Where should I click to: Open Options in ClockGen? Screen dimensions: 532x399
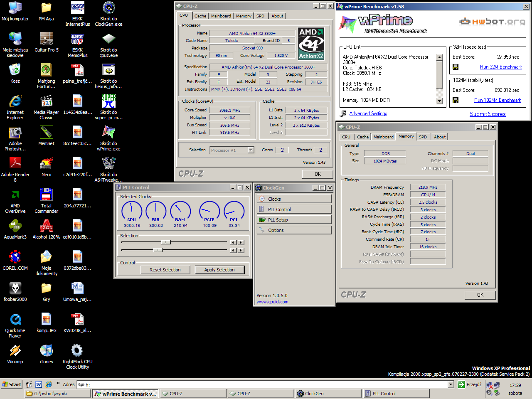click(294, 230)
